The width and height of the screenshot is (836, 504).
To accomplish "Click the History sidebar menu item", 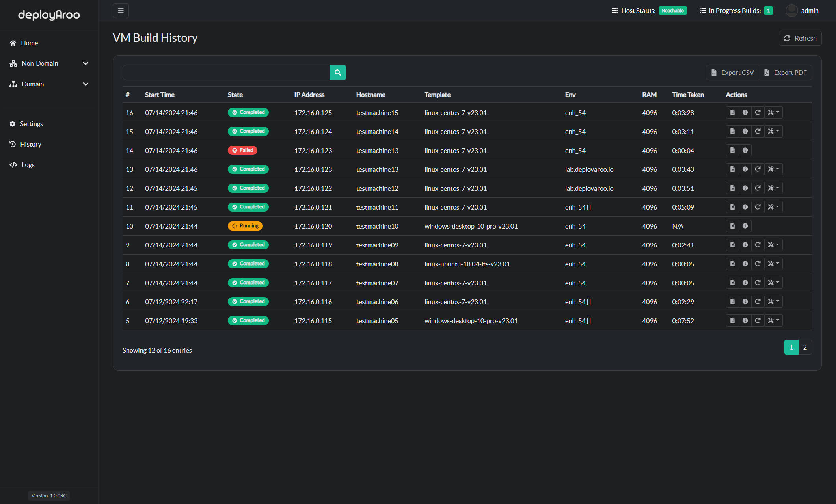I will click(x=30, y=144).
